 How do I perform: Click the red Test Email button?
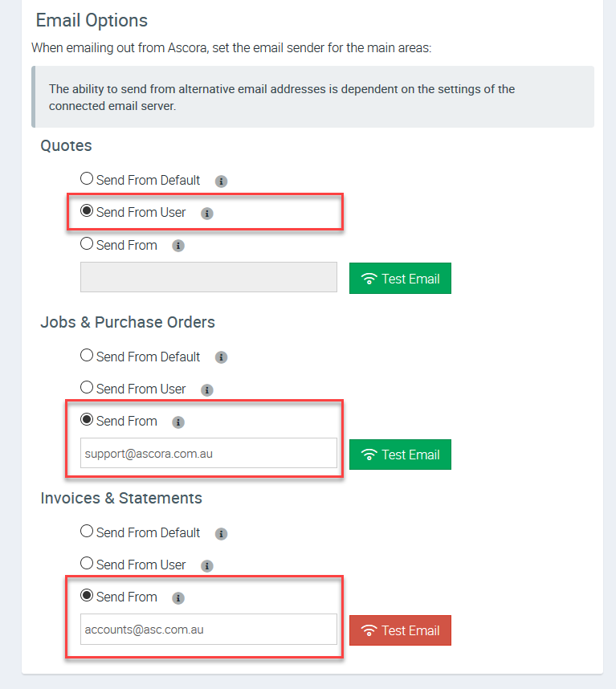pos(400,630)
